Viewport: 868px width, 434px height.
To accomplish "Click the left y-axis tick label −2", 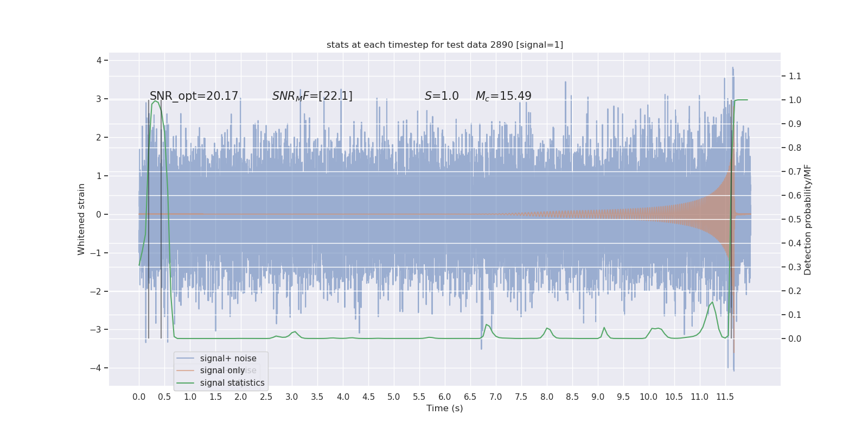I will (x=95, y=291).
